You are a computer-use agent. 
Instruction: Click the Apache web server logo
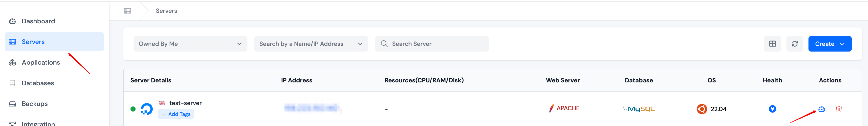[564, 108]
